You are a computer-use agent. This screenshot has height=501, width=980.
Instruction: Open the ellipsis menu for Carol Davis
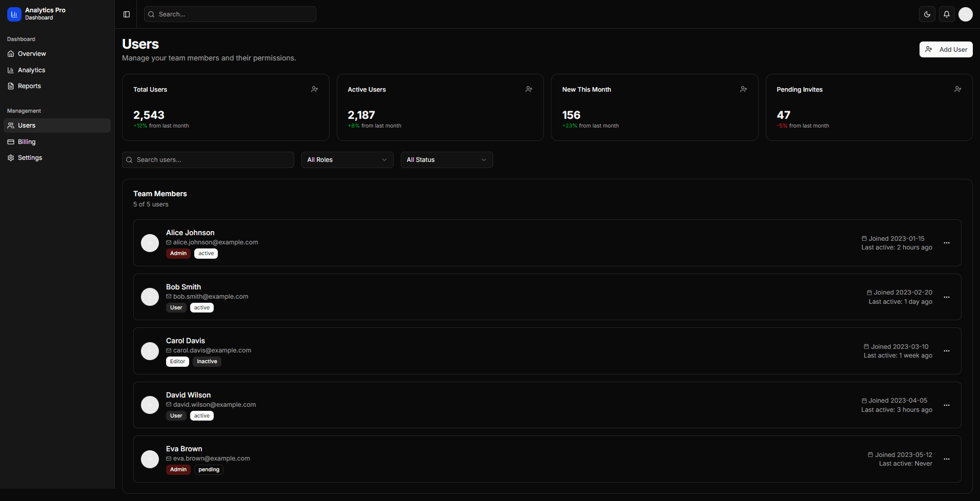pos(946,351)
